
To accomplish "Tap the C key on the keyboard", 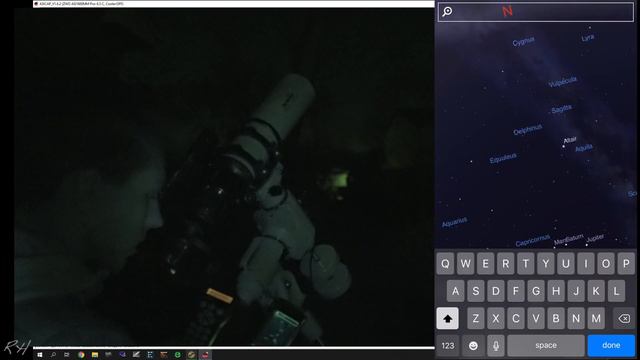I will coord(516,318).
